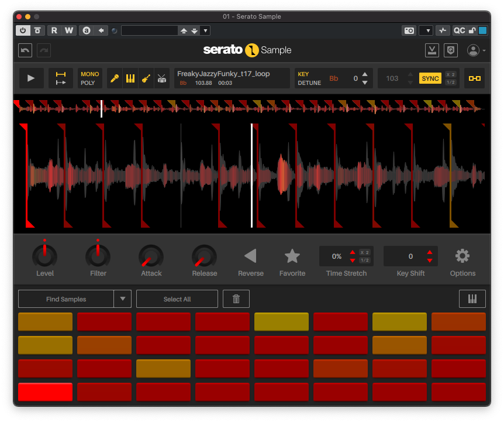Click the Read automation R button
The height and width of the screenshot is (422, 504).
(x=54, y=30)
